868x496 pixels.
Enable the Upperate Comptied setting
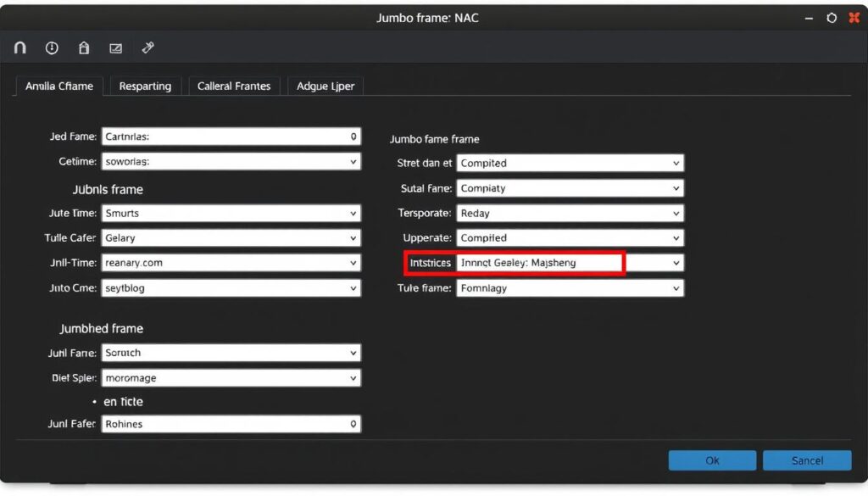[570, 237]
